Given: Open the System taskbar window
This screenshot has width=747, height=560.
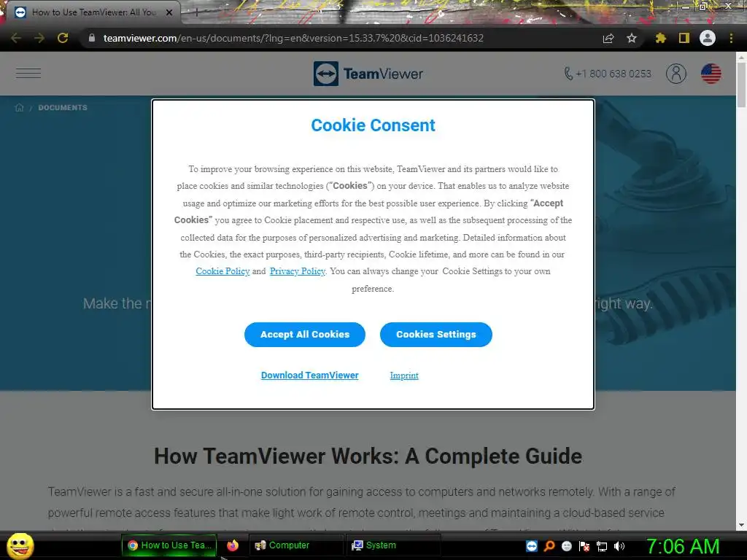Looking at the screenshot, I should 393,545.
